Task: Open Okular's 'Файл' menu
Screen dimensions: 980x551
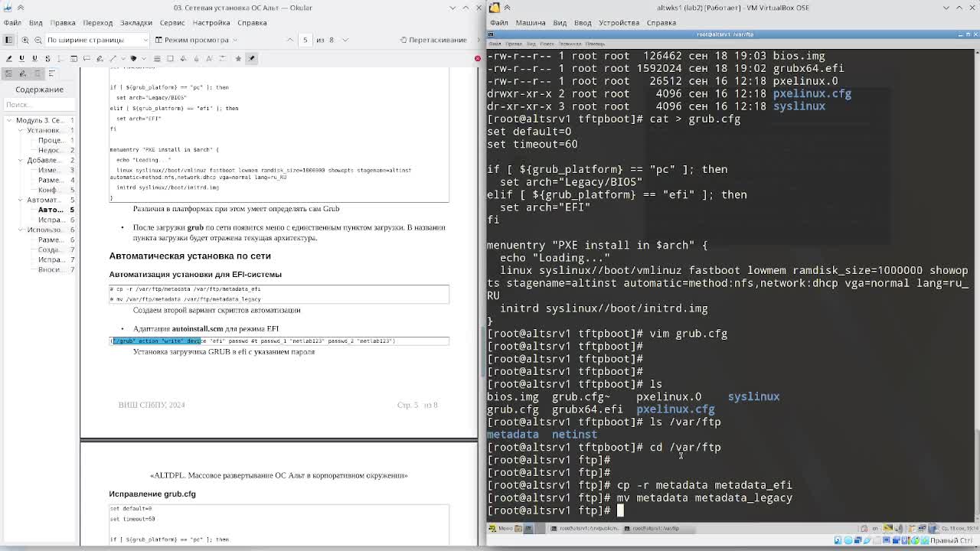Action: tap(12, 22)
